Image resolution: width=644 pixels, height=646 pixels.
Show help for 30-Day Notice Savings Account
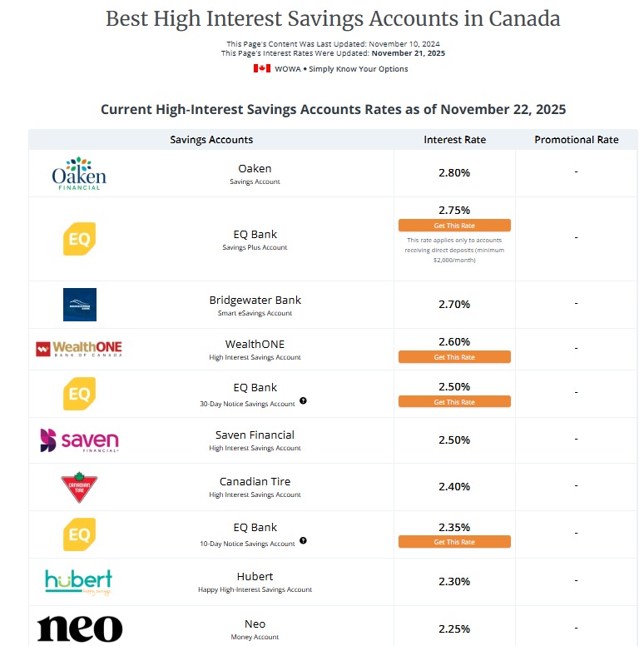(x=303, y=400)
